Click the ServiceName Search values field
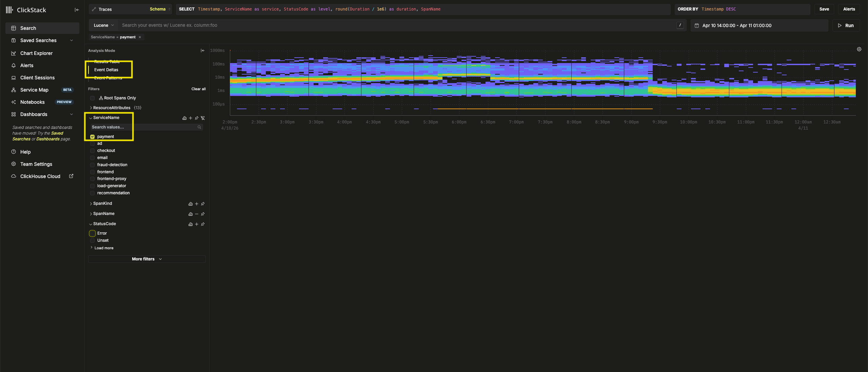868x372 pixels. [144, 127]
